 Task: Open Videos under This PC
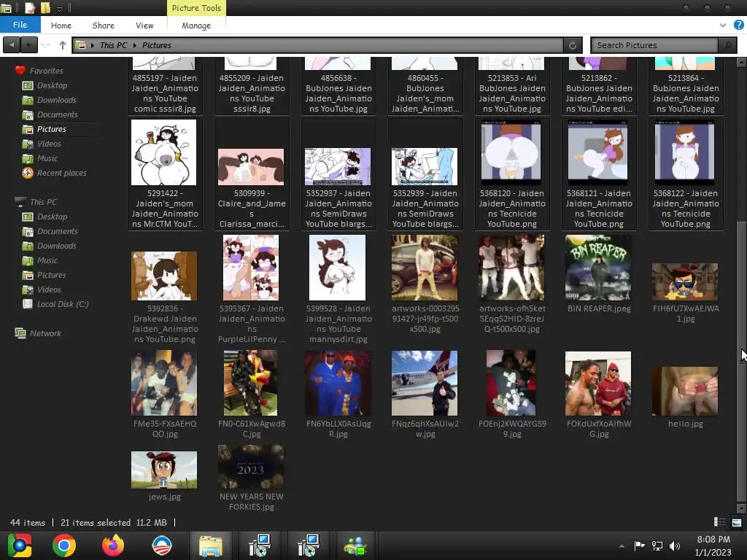49,289
